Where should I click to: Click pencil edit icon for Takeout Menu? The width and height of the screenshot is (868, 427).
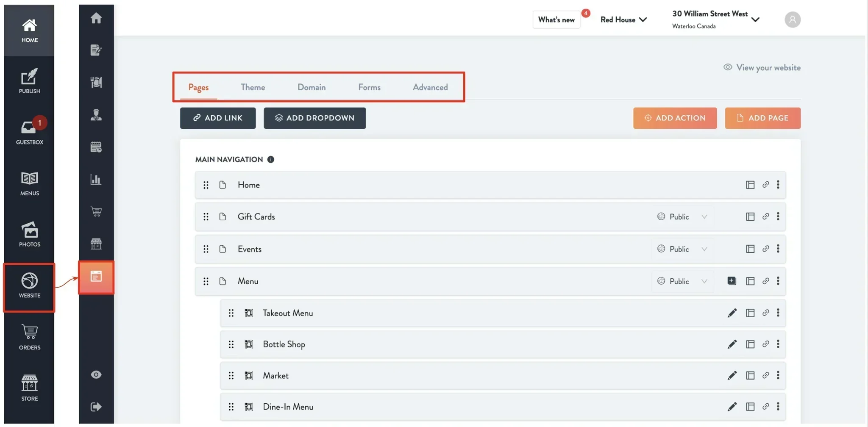(732, 313)
